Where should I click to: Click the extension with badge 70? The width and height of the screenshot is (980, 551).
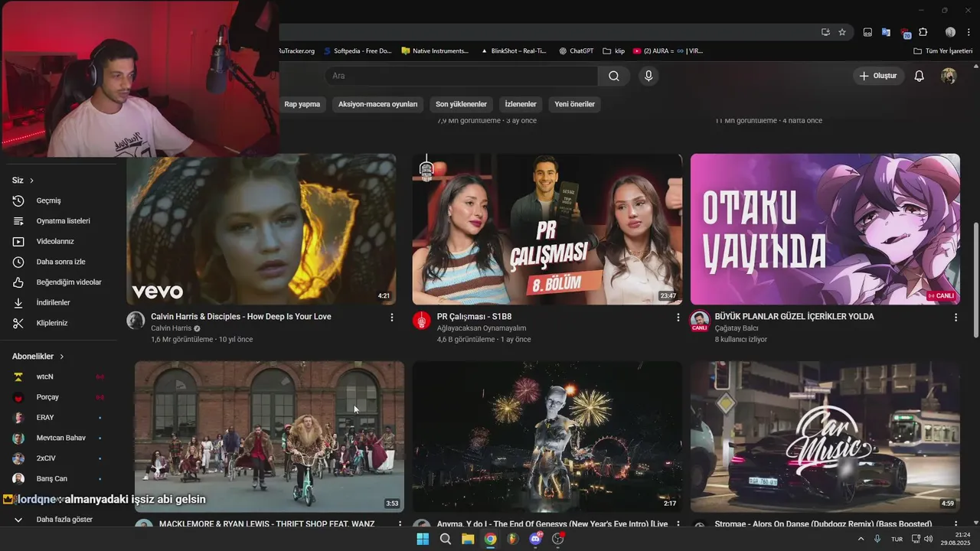pyautogui.click(x=905, y=32)
